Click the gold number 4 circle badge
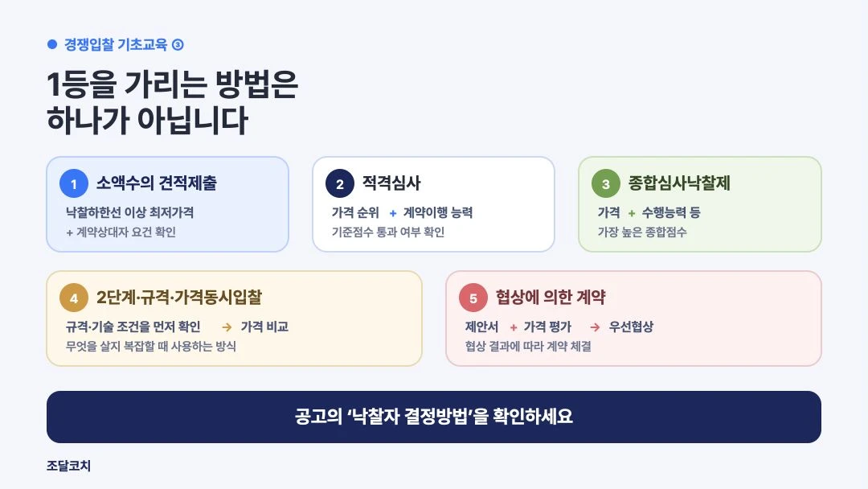Viewport: 868px width, 489px height. coord(74,298)
